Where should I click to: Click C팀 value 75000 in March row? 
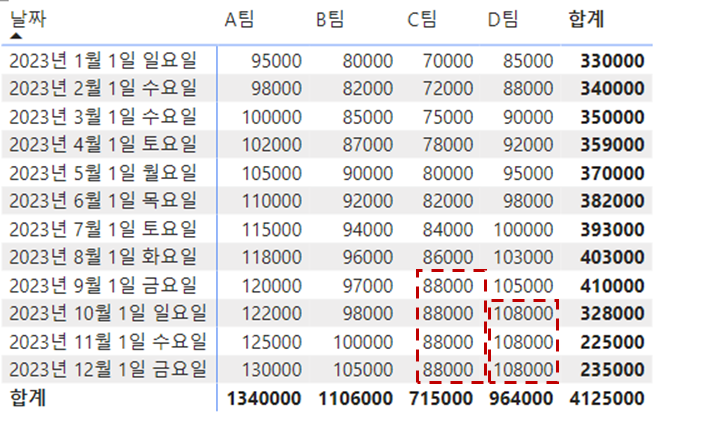click(448, 118)
